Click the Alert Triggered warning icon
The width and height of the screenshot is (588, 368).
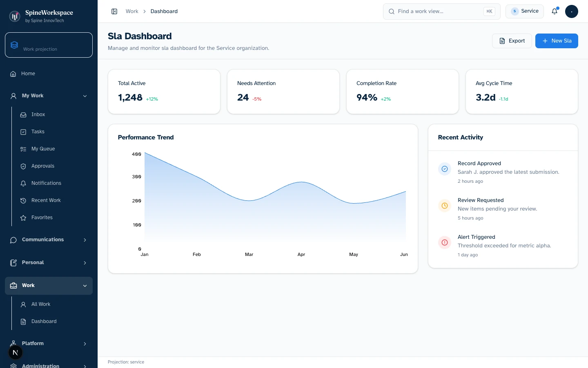click(x=445, y=242)
